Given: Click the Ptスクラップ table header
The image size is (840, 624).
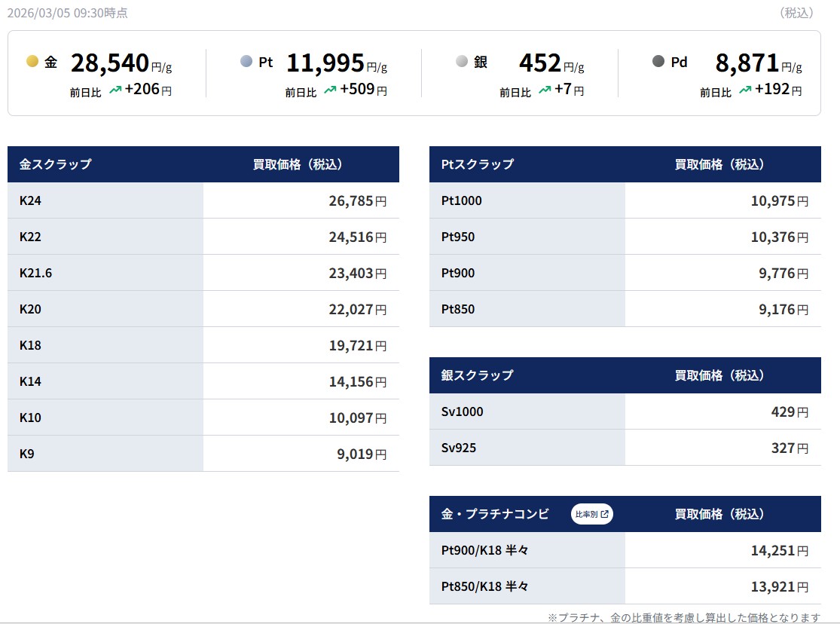Looking at the screenshot, I should point(478,164).
